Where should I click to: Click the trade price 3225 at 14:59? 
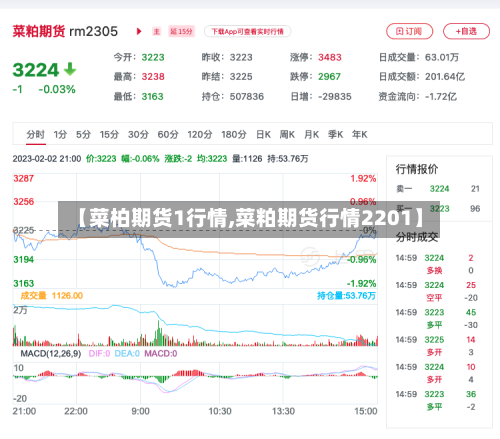pyautogui.click(x=434, y=340)
